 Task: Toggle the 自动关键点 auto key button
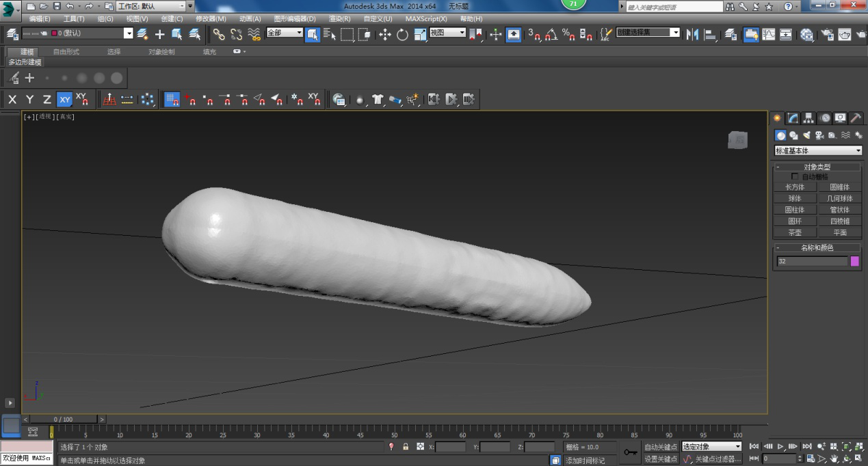(x=661, y=447)
